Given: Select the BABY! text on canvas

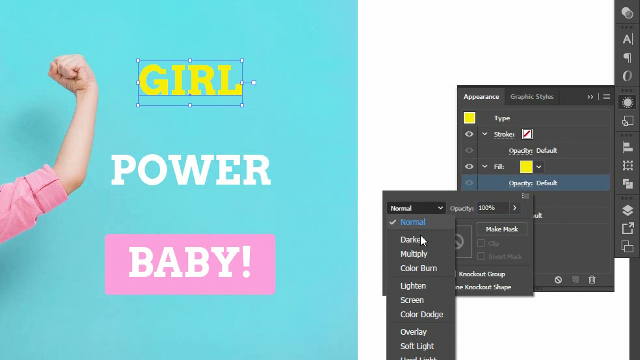Looking at the screenshot, I should coord(190,262).
